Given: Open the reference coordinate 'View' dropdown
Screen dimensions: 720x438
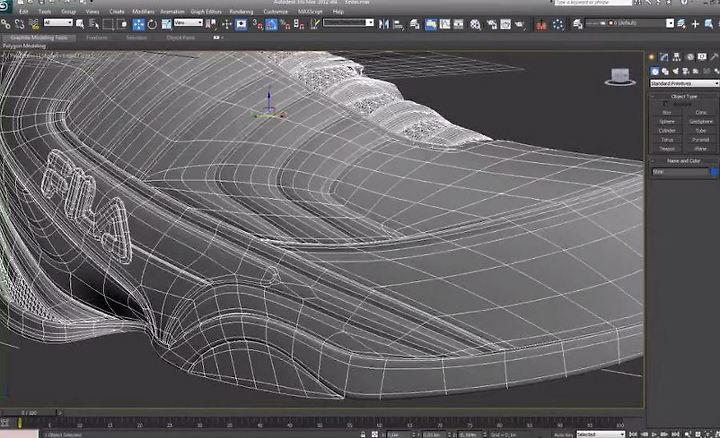Looking at the screenshot, I should pos(188,22).
